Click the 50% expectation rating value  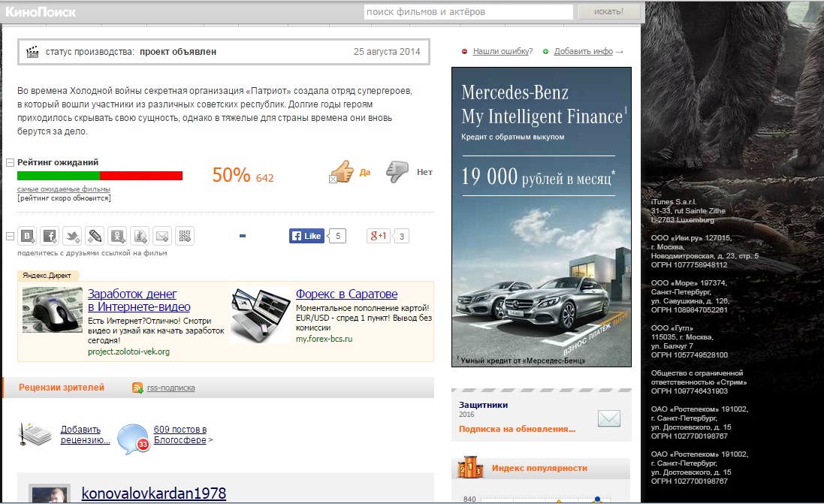click(x=231, y=175)
